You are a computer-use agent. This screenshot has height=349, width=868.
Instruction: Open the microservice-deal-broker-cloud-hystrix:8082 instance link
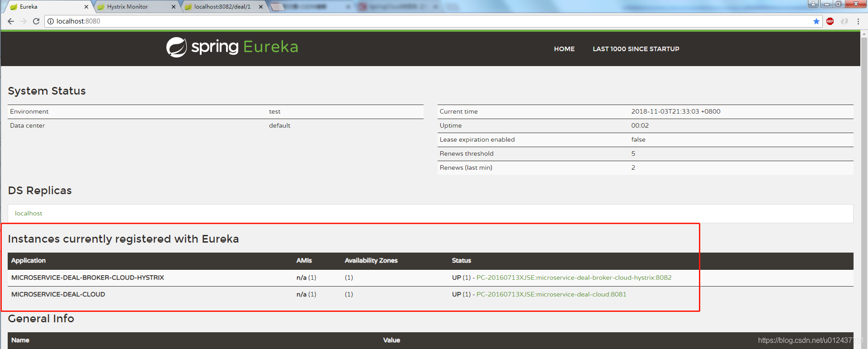tap(574, 277)
